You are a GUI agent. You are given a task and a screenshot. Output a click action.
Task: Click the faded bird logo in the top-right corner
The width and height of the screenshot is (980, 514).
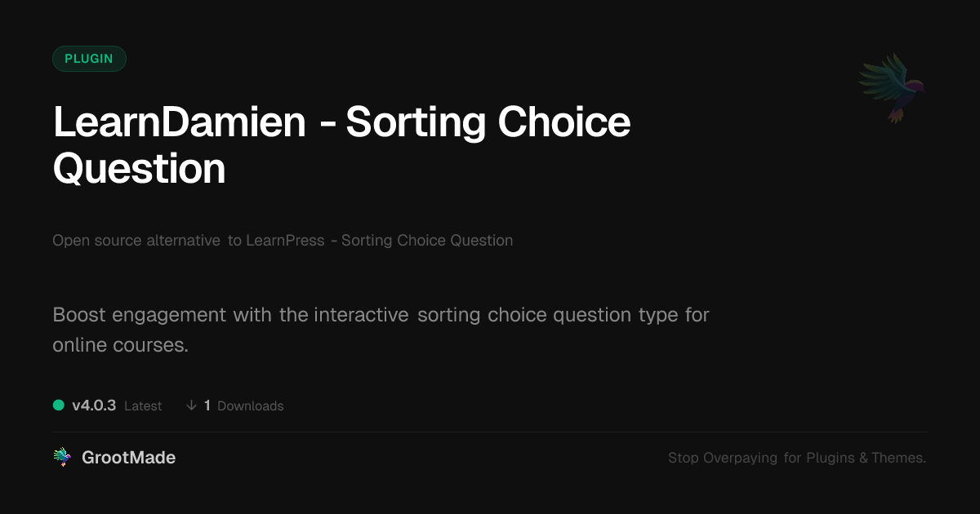[x=892, y=87]
